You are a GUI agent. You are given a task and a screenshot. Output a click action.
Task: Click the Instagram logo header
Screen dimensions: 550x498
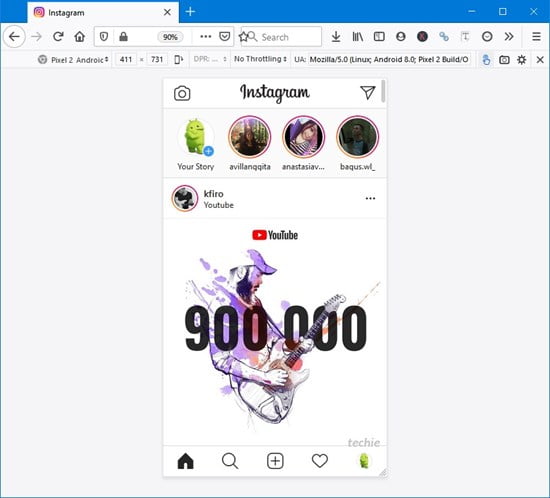pyautogui.click(x=275, y=93)
